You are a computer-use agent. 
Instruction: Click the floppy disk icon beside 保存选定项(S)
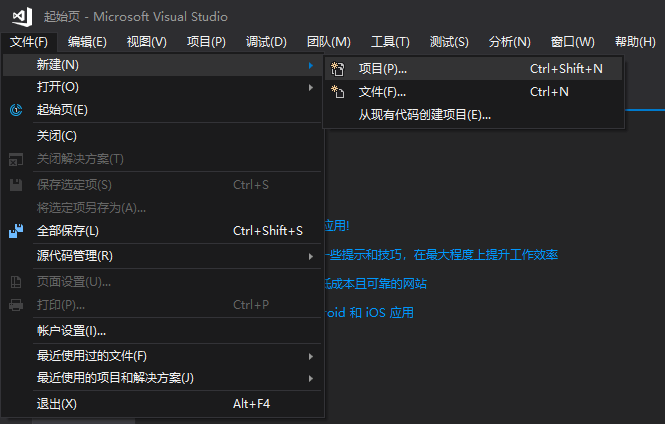pos(16,185)
